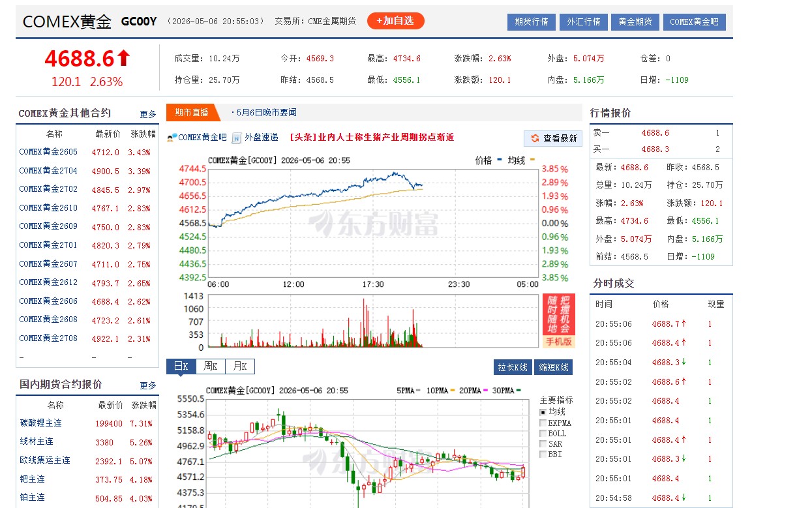Open the 线材主连 domestic contract
Viewport: 812px width, 508px height.
[37, 441]
